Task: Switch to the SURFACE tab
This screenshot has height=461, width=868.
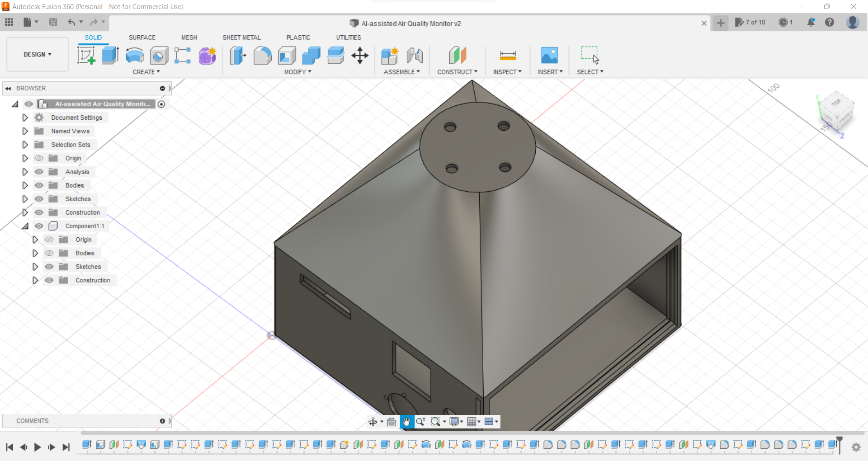Action: coord(142,38)
